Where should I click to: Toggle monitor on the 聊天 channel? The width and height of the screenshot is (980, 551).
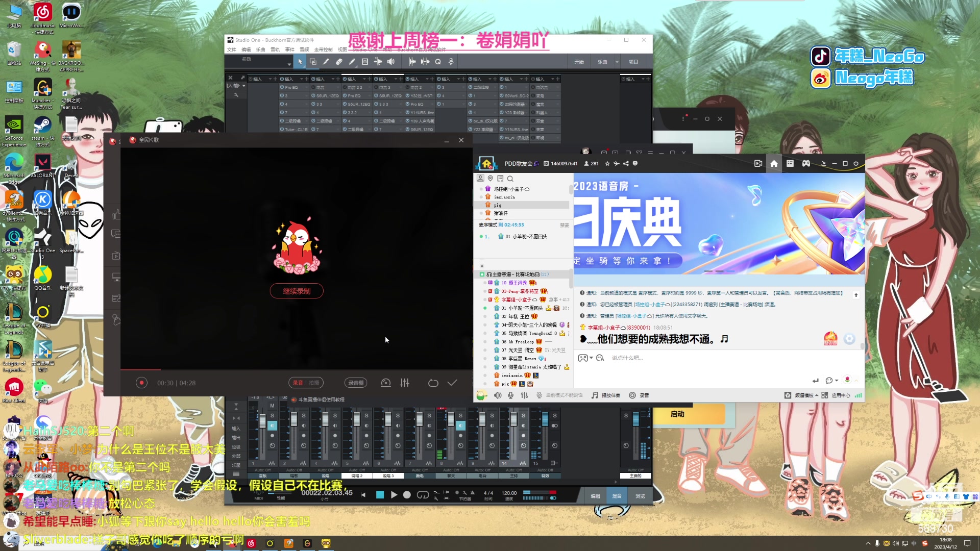(460, 425)
